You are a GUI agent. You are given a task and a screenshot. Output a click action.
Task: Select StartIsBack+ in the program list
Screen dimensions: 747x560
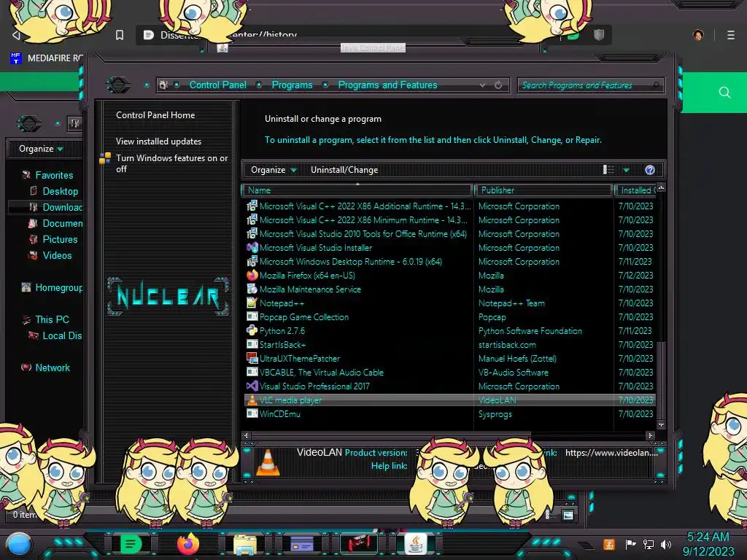tap(450, 345)
